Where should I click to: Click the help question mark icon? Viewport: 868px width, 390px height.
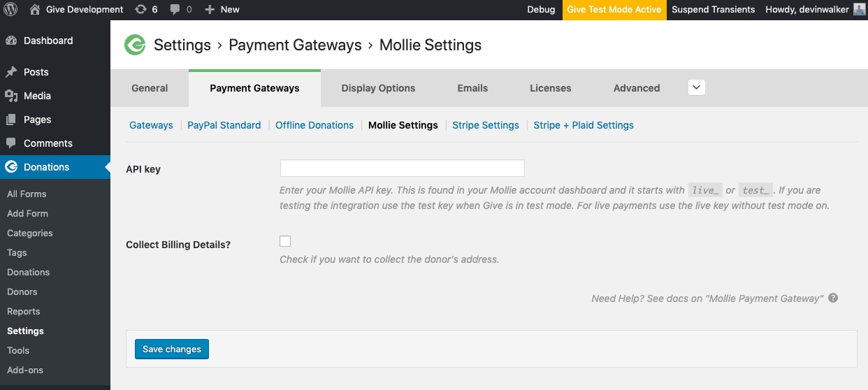click(x=833, y=298)
